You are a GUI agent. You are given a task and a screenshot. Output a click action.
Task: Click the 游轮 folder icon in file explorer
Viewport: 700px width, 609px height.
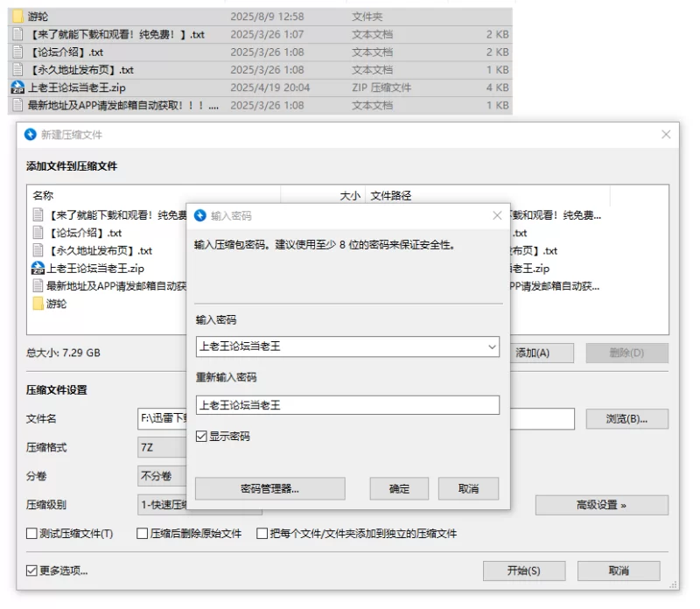coord(17,17)
